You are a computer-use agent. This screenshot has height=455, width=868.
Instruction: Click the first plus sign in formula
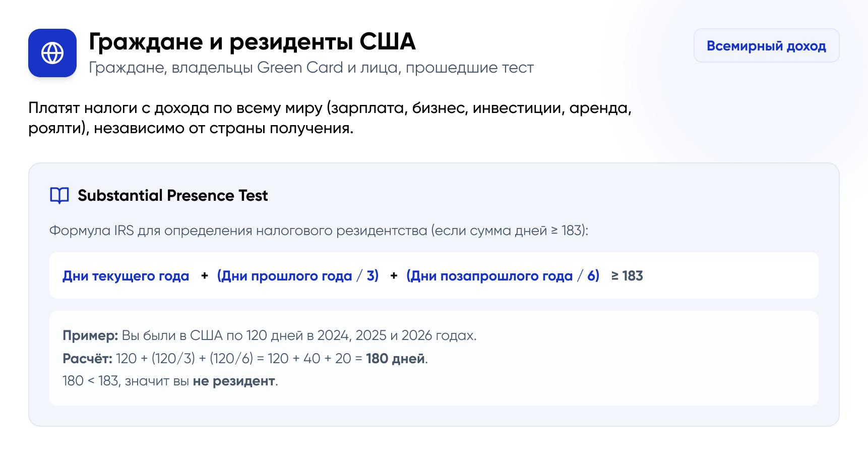(x=204, y=276)
